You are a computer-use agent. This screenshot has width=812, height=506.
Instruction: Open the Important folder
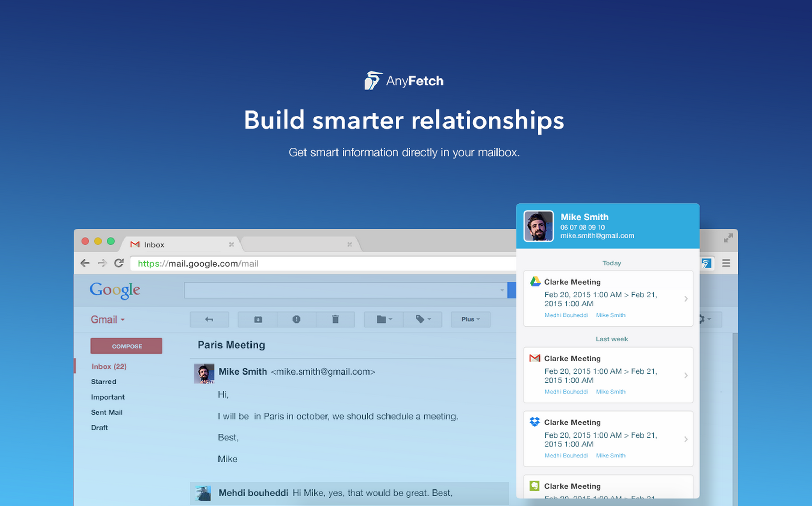[108, 397]
